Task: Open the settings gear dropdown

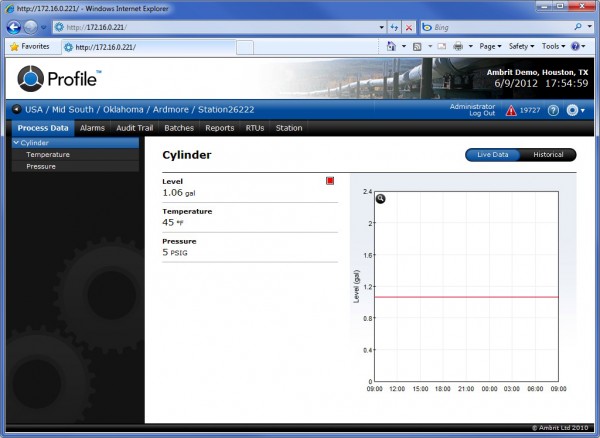Action: pyautogui.click(x=576, y=111)
